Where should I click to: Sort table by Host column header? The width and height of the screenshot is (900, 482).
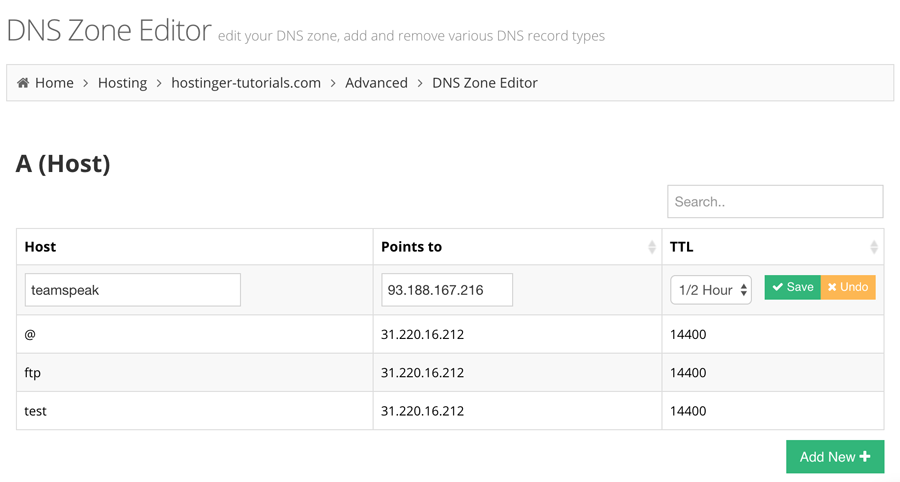pyautogui.click(x=41, y=247)
